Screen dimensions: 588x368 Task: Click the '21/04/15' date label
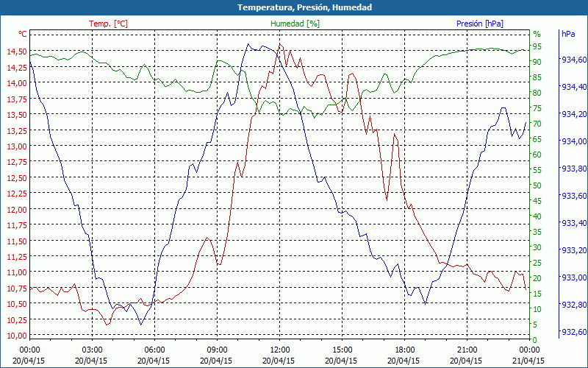tap(528, 361)
